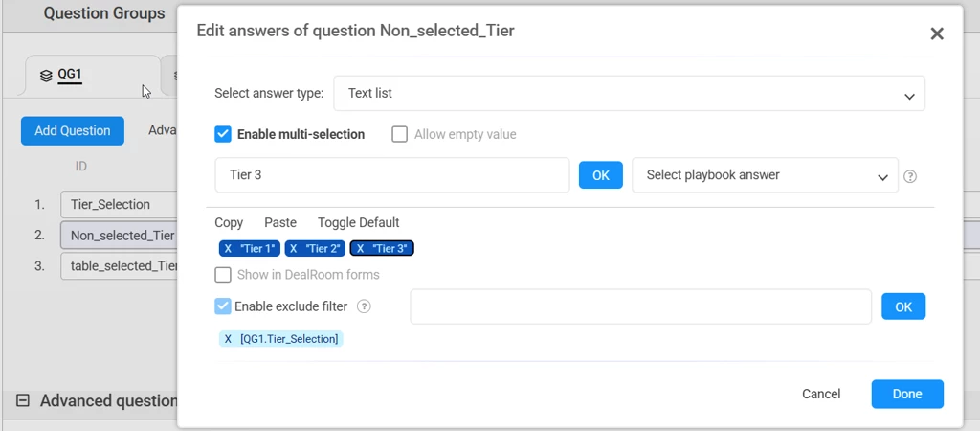Close the Edit answers dialog
This screenshot has width=980, height=431.
937,34
